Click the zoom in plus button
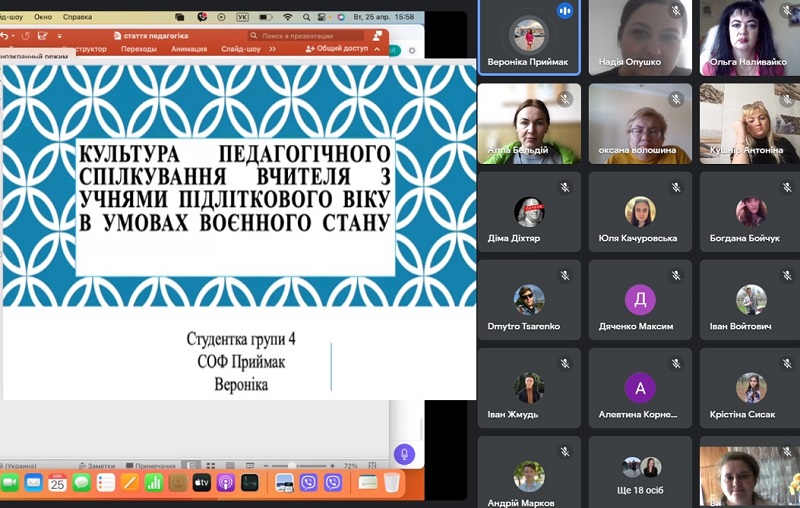 click(333, 466)
